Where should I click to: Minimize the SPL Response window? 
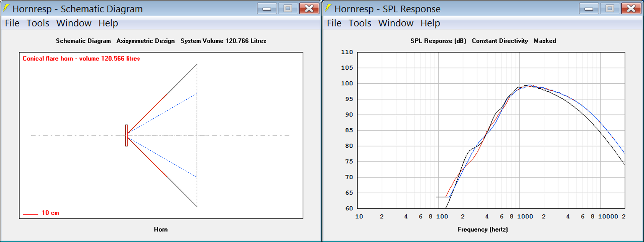(x=589, y=9)
